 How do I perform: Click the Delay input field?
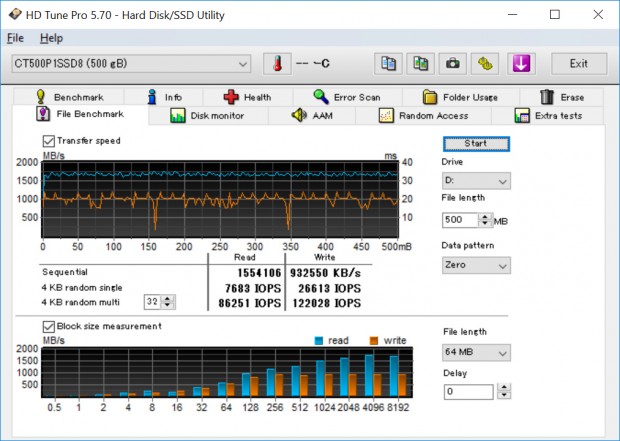[x=469, y=392]
